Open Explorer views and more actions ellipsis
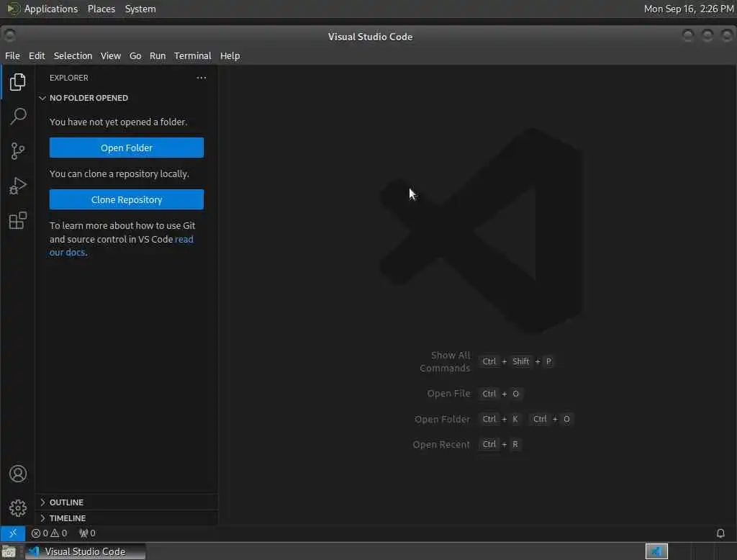 202,78
